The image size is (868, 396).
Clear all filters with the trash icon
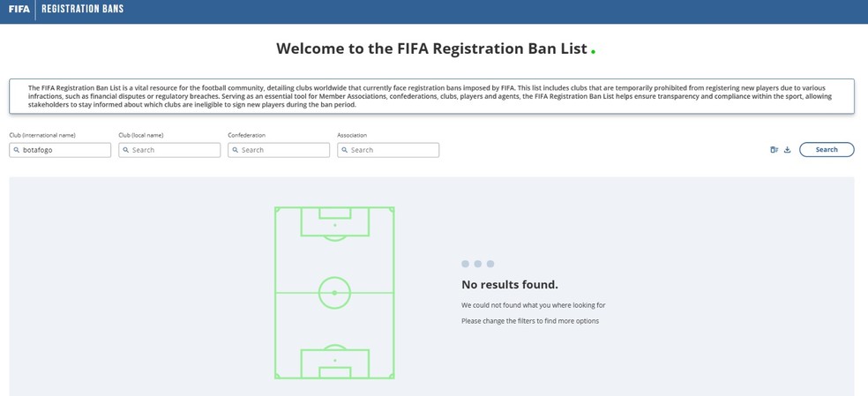[774, 150]
